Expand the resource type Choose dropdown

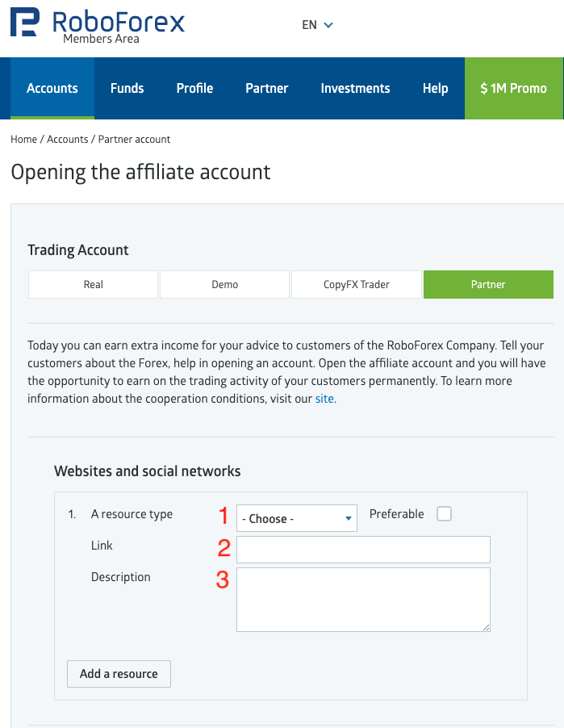pos(297,519)
